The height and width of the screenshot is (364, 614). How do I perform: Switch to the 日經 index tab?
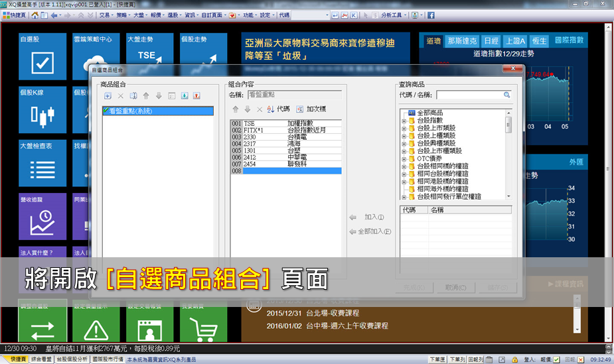pos(491,41)
